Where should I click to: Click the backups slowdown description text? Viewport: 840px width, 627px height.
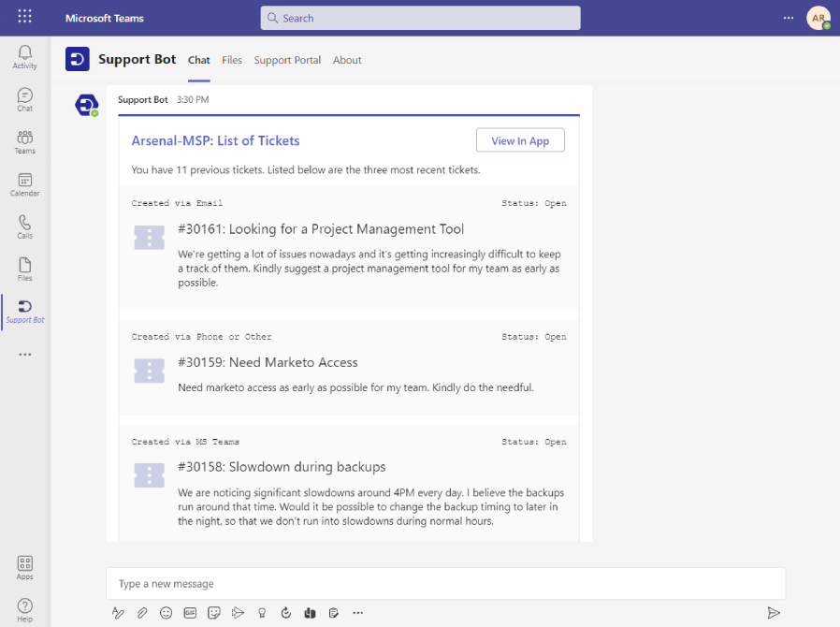[370, 506]
